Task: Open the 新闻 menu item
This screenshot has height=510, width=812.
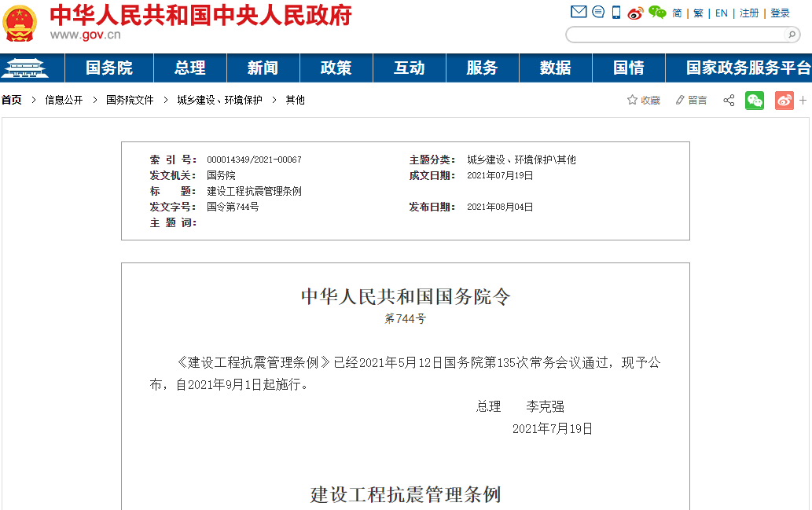Action: 263,68
